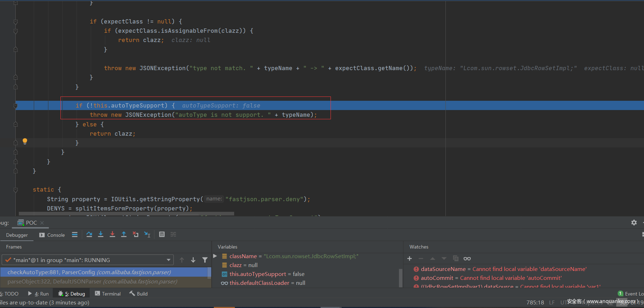
Task: Click the Step Over debugger icon
Action: pyautogui.click(x=89, y=234)
